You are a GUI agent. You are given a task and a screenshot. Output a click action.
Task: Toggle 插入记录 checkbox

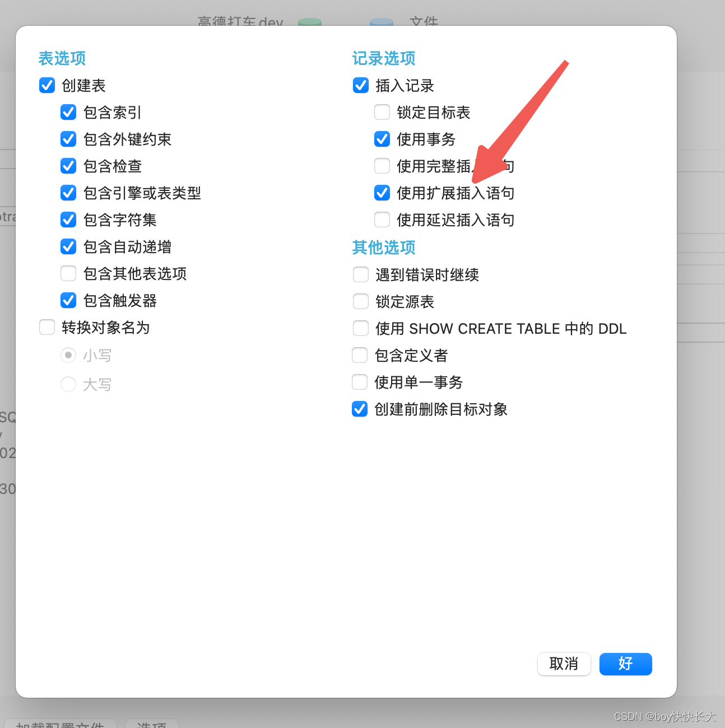point(361,85)
